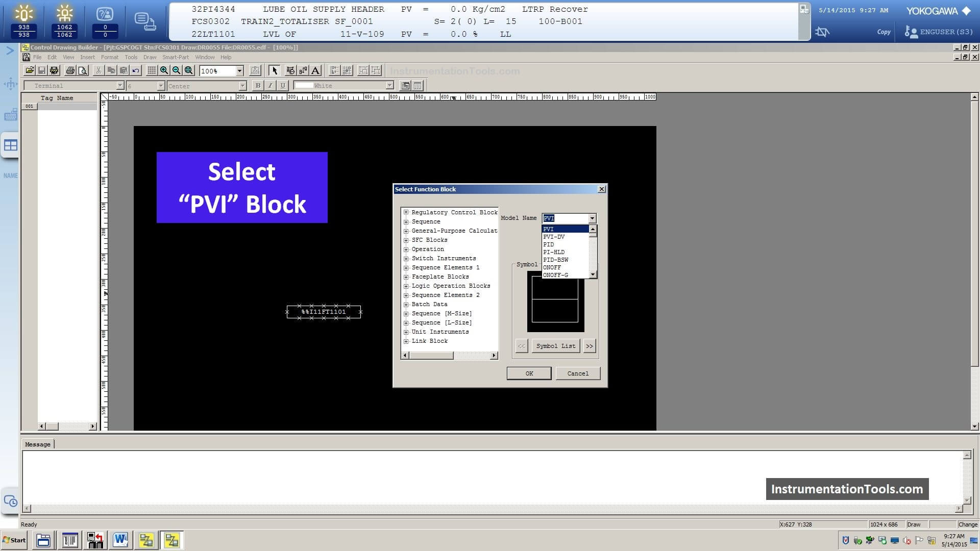Click the Tag Name row 001 field
This screenshot has height=551, width=980.
pos(67,106)
